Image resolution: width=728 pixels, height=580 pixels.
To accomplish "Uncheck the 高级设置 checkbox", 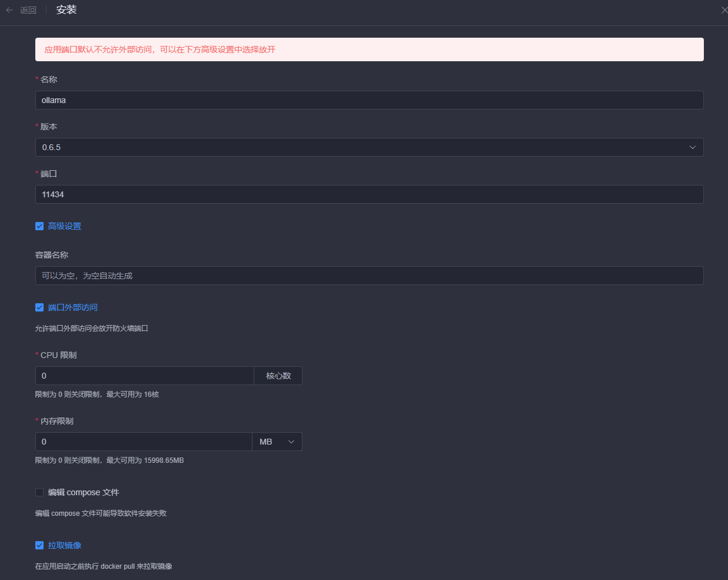I will [39, 226].
